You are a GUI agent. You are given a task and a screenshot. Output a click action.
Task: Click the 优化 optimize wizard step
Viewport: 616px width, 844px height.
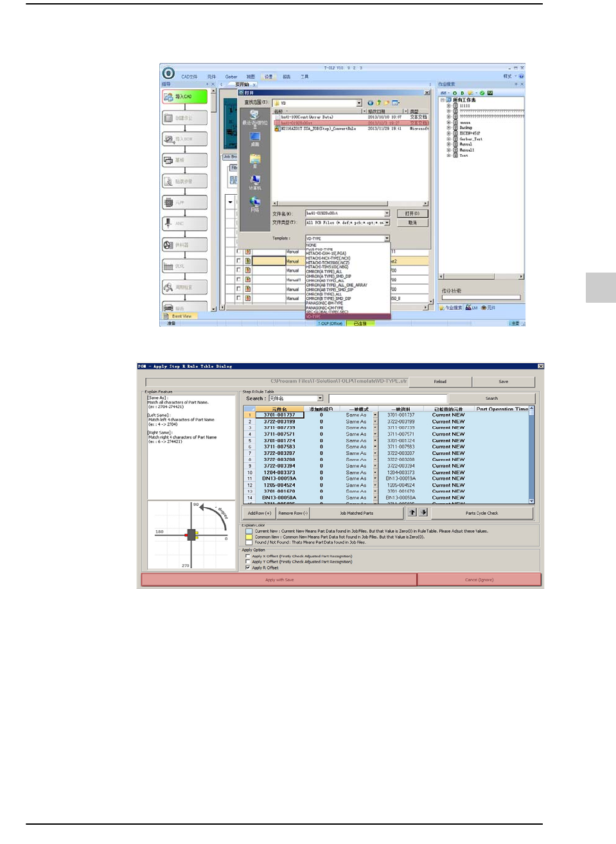(x=185, y=266)
